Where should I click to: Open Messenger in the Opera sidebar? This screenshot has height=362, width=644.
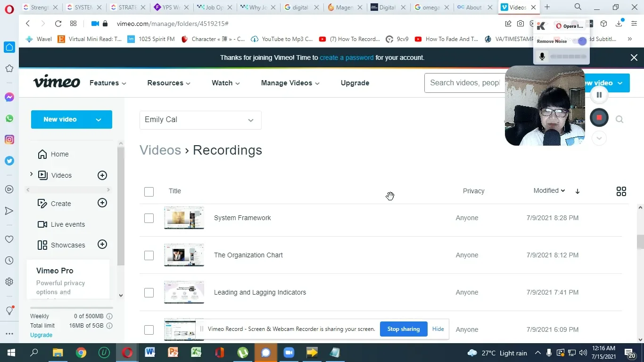pos(9,97)
